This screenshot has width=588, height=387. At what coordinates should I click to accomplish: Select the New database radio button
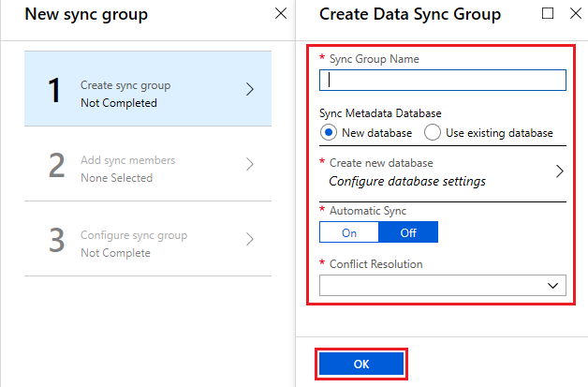coord(329,132)
